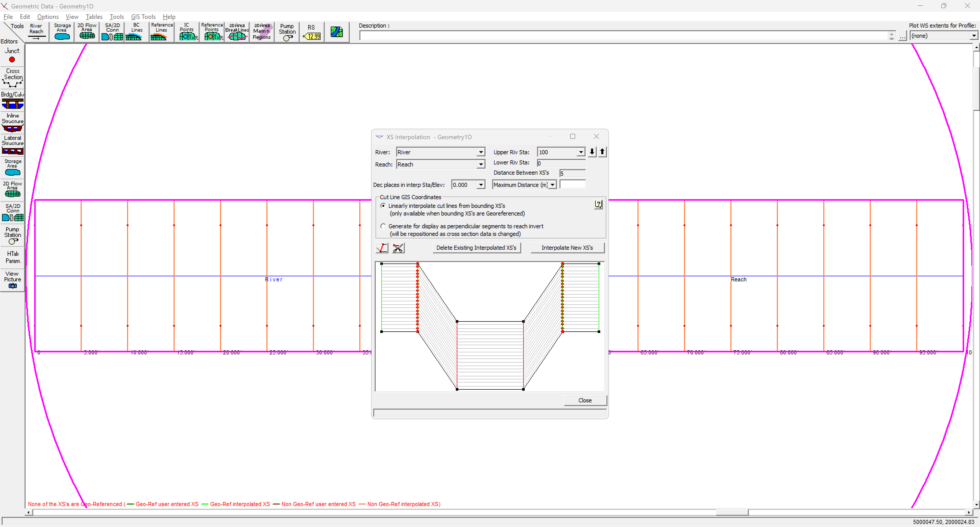
Task: Click the Description text field
Action: [624, 36]
